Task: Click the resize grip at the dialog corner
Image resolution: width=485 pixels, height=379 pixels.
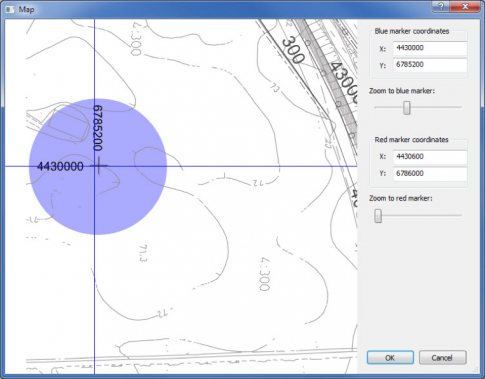Action: pos(476,370)
